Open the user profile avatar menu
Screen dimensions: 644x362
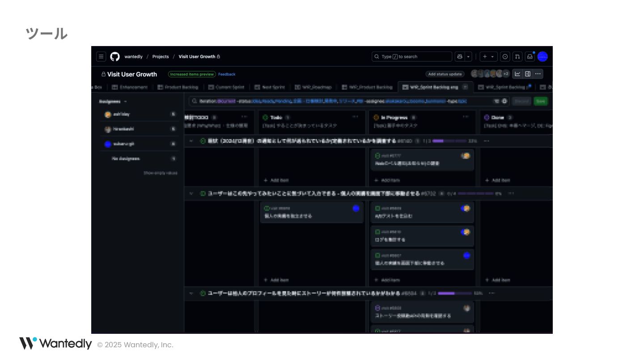pos(542,57)
